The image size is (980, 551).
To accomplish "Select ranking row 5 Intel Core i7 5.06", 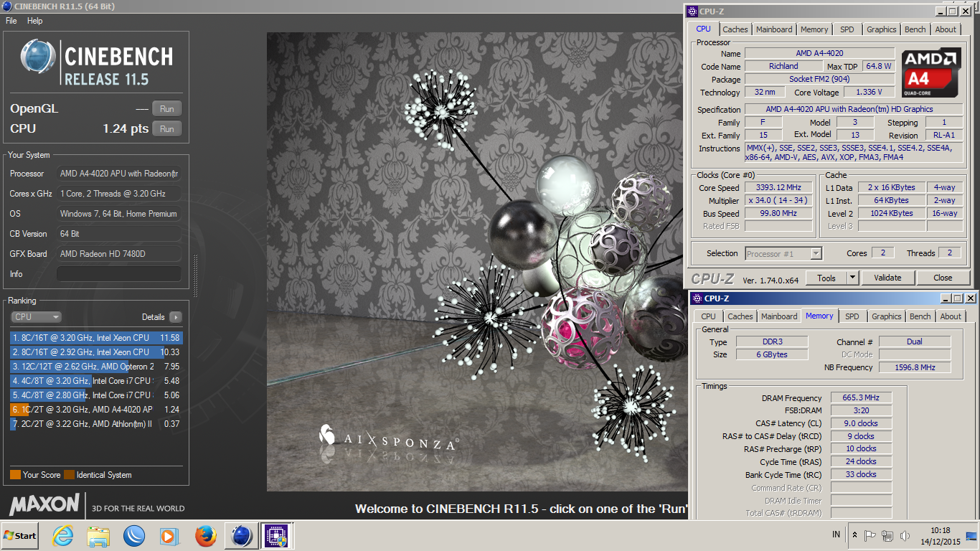I will point(96,395).
